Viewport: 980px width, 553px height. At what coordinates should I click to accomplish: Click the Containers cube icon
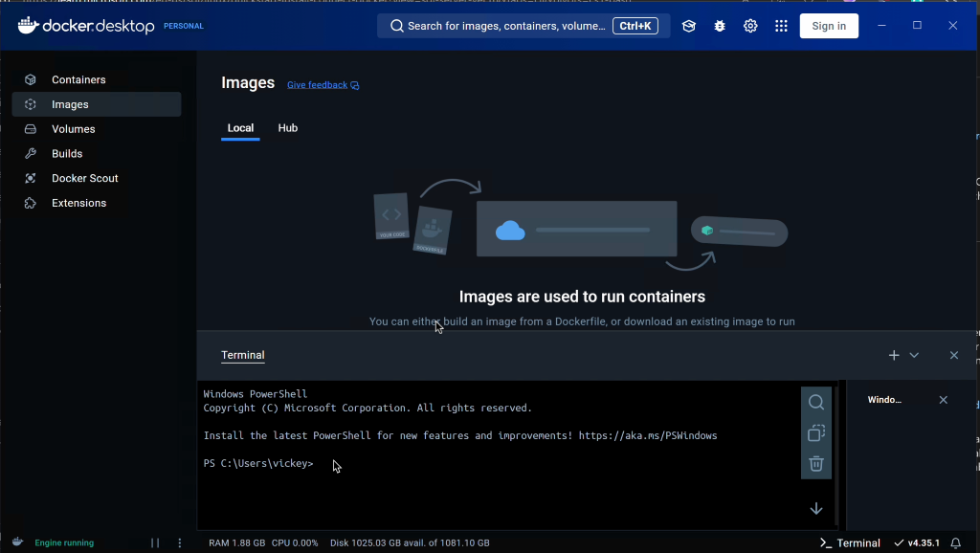tap(30, 80)
